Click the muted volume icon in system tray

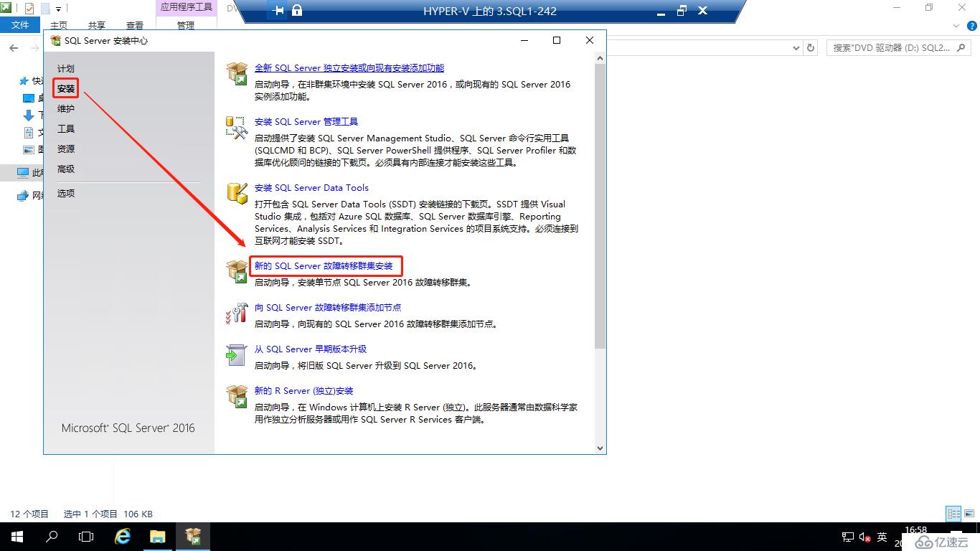[865, 537]
